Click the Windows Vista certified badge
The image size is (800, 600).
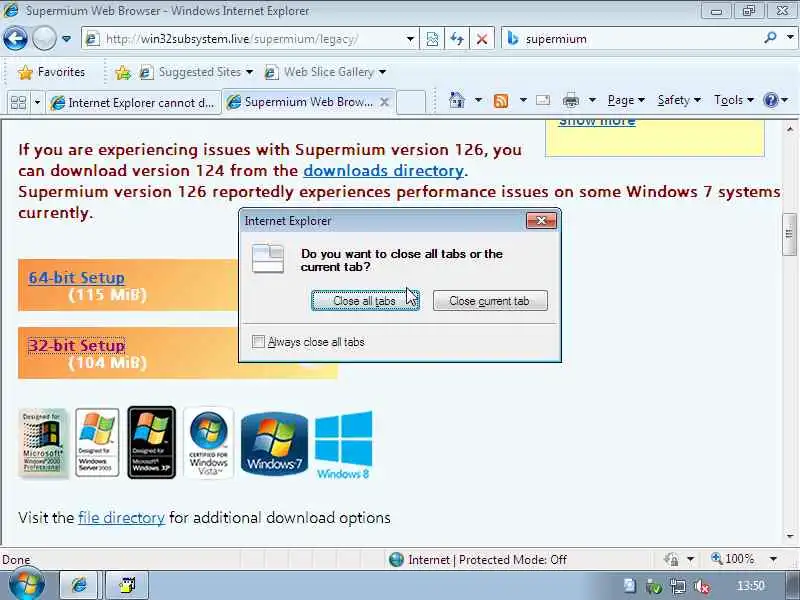(x=208, y=443)
